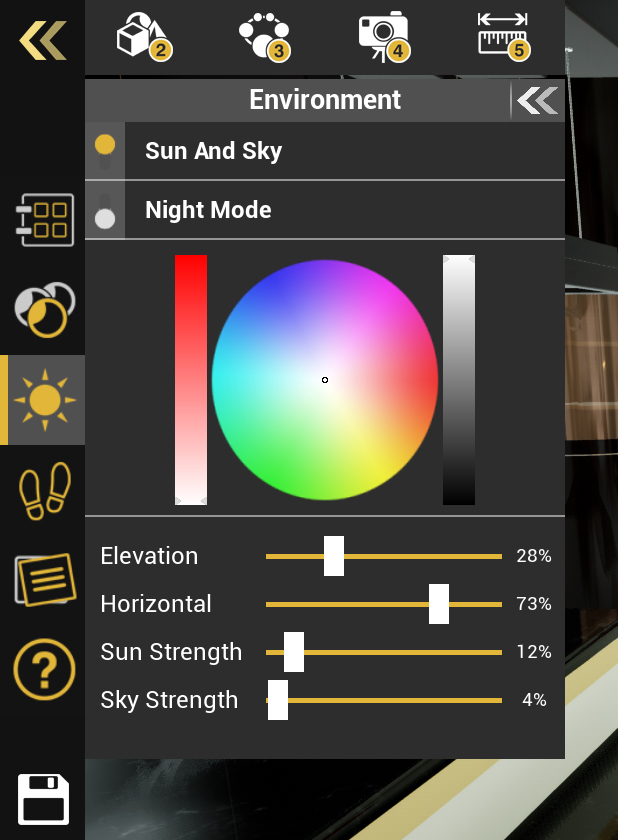Collapse the Environment panel with white chevrons
Viewport: 618px width, 840px height.
(538, 100)
